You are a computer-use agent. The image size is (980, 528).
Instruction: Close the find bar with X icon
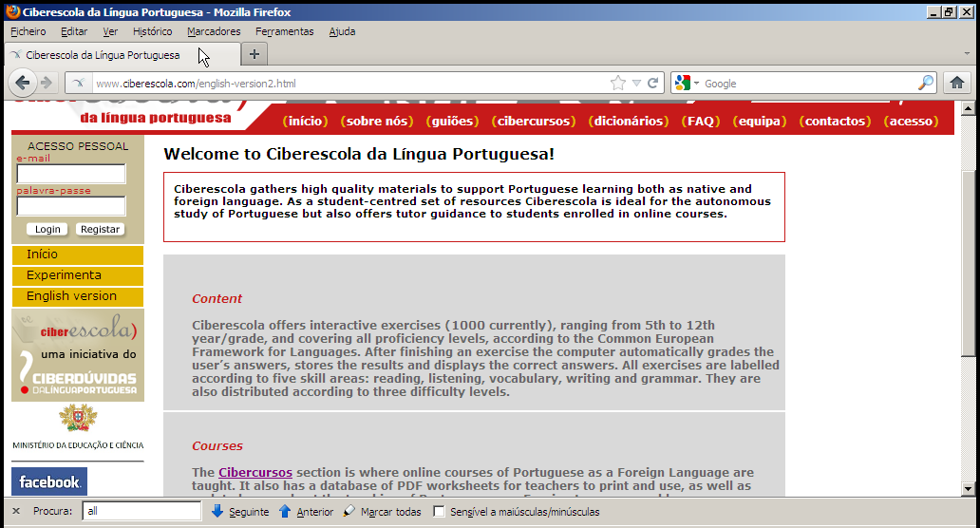click(16, 512)
